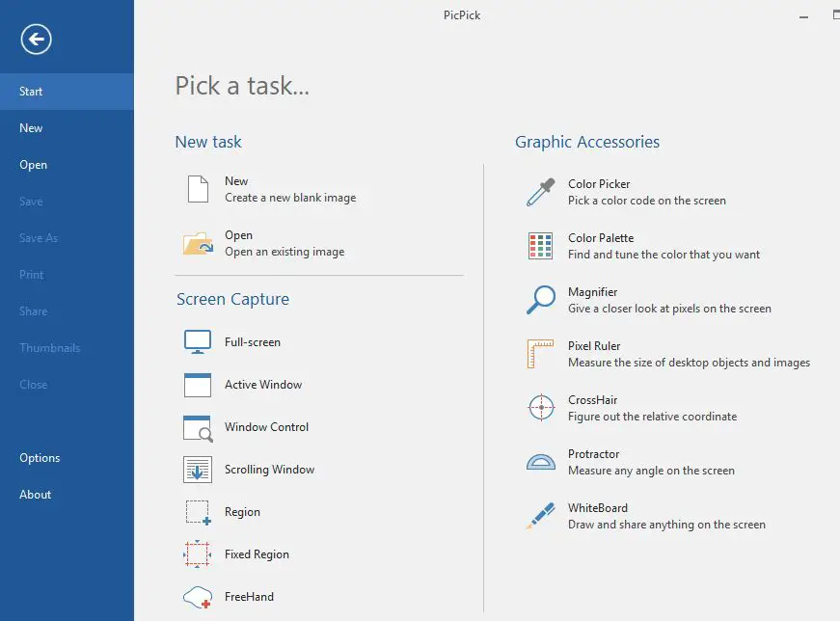This screenshot has width=840, height=621.
Task: Click the text "Open an existing image"
Action: pyautogui.click(x=285, y=252)
